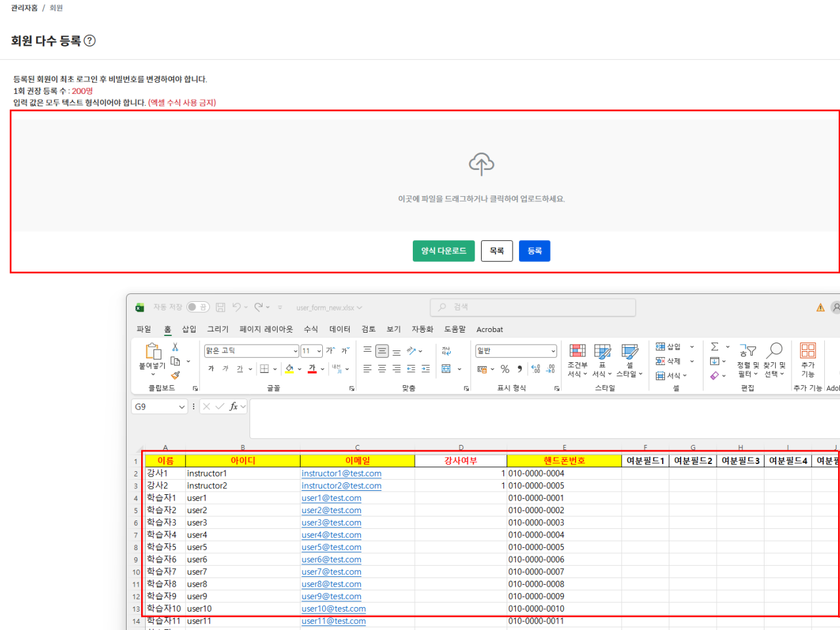This screenshot has width=840, height=630.
Task: Apply percent style with the % icon
Action: click(x=505, y=369)
